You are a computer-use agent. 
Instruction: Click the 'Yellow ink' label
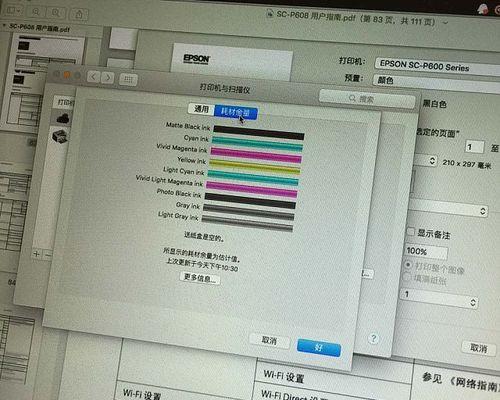click(192, 160)
